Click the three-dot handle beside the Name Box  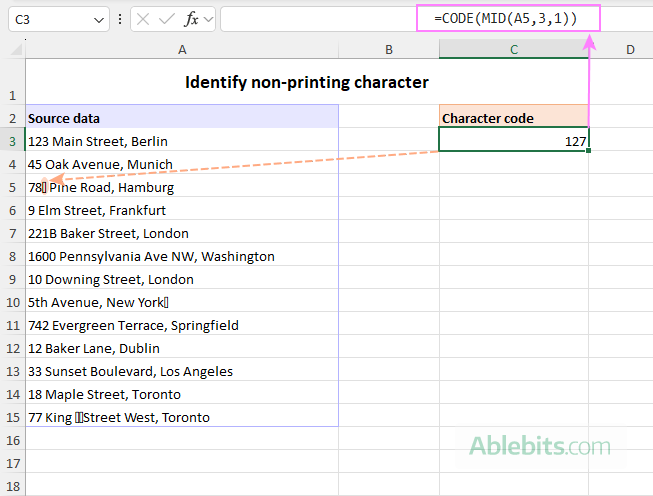click(x=120, y=19)
